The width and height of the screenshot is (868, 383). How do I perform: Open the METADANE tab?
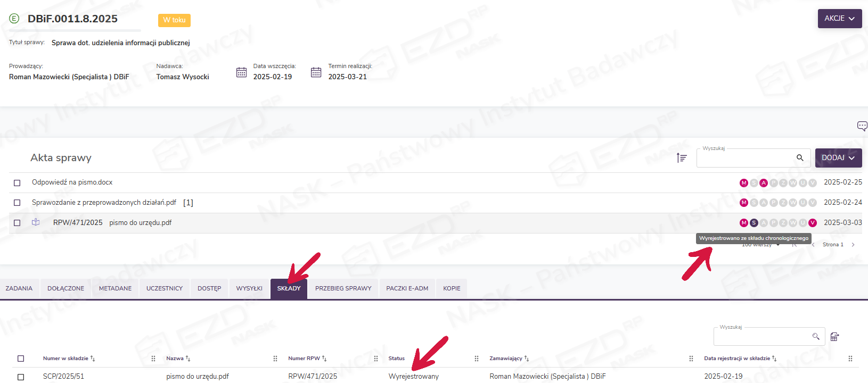click(x=115, y=288)
